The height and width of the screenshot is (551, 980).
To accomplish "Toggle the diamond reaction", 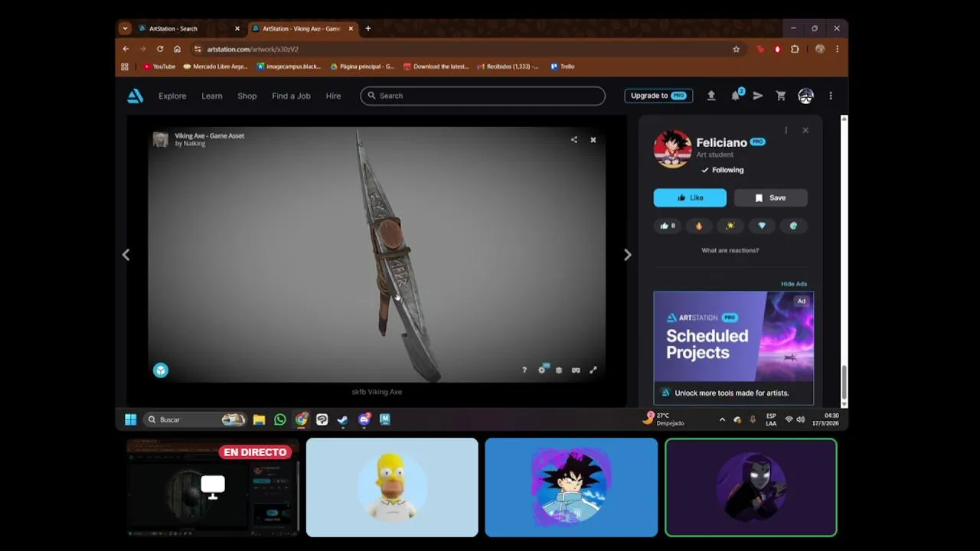I will click(x=762, y=226).
